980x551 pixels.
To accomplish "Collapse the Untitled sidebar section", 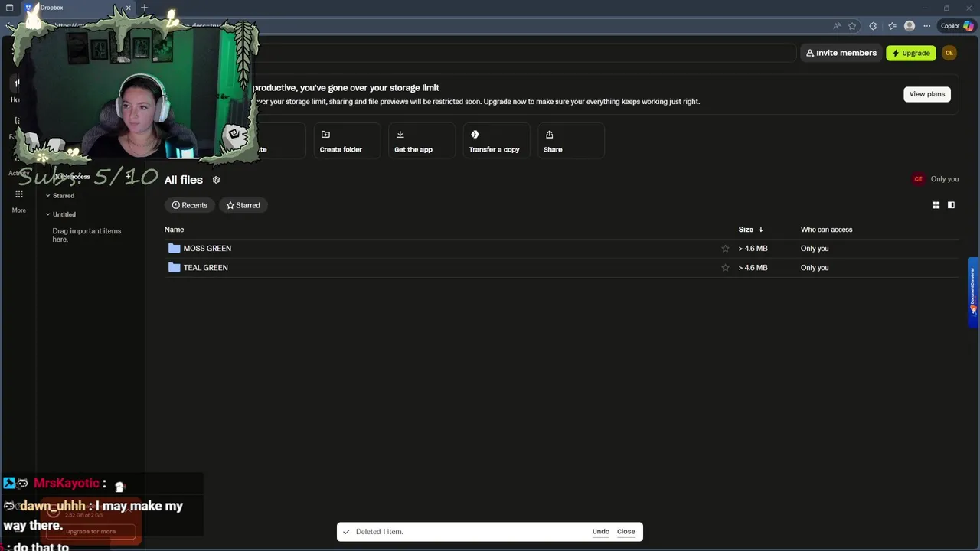I will 47,214.
